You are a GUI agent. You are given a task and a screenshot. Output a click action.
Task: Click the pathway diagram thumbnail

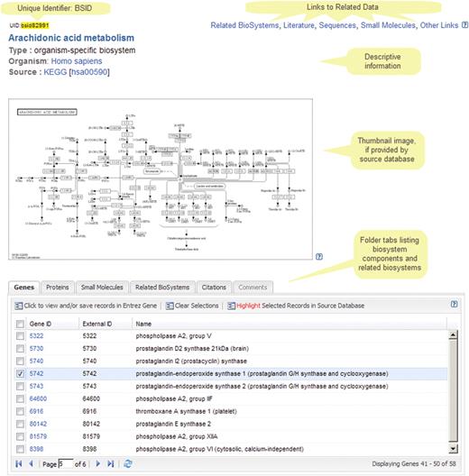(x=161, y=179)
